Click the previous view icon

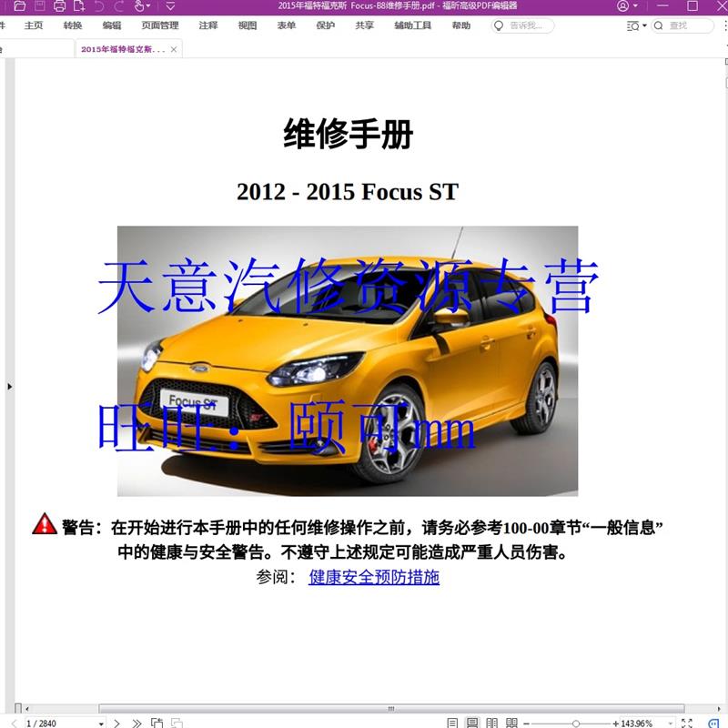[x=157, y=723]
